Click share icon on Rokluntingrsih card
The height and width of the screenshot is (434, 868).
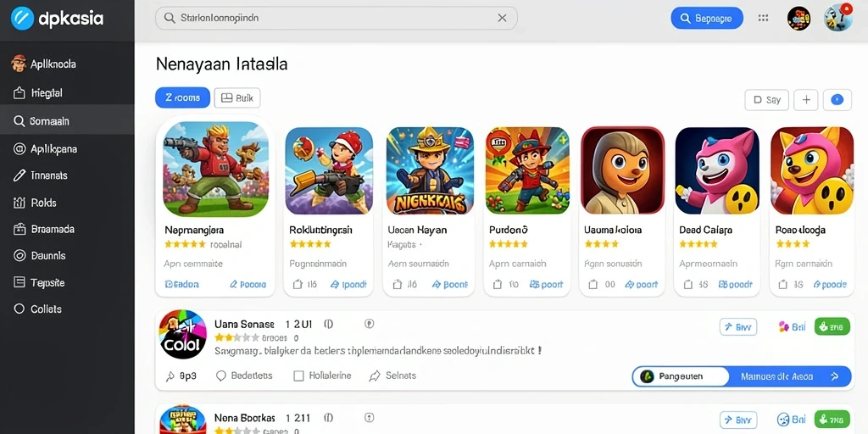coord(298,285)
